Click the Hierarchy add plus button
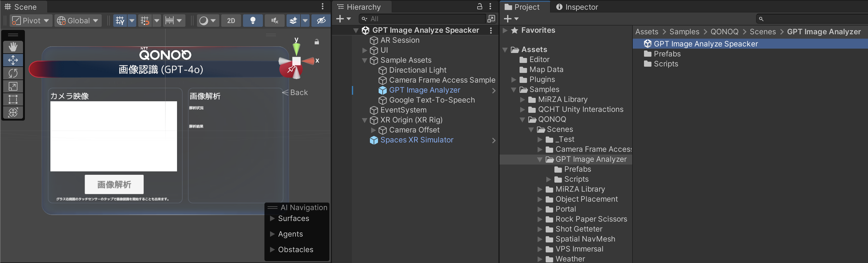The width and height of the screenshot is (868, 263). coord(340,19)
